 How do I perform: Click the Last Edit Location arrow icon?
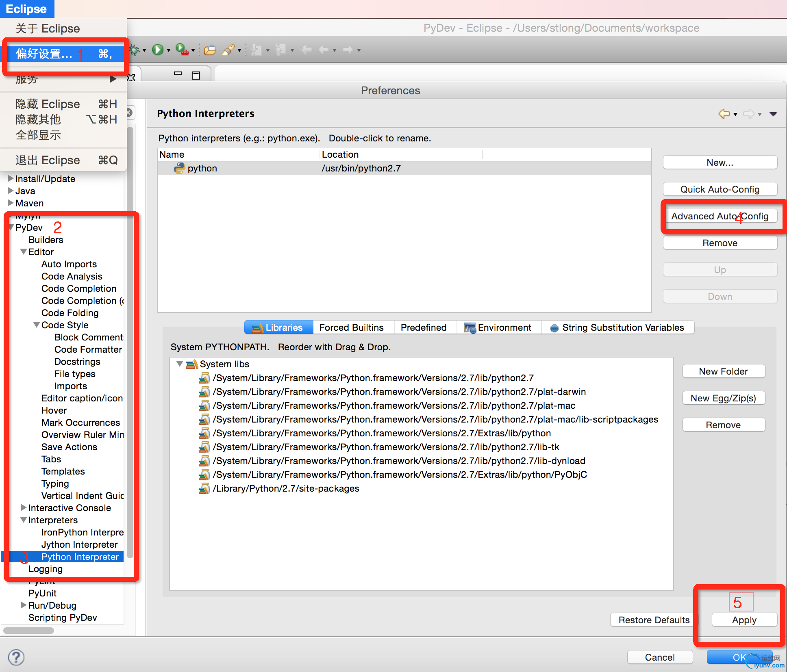pyautogui.click(x=306, y=50)
